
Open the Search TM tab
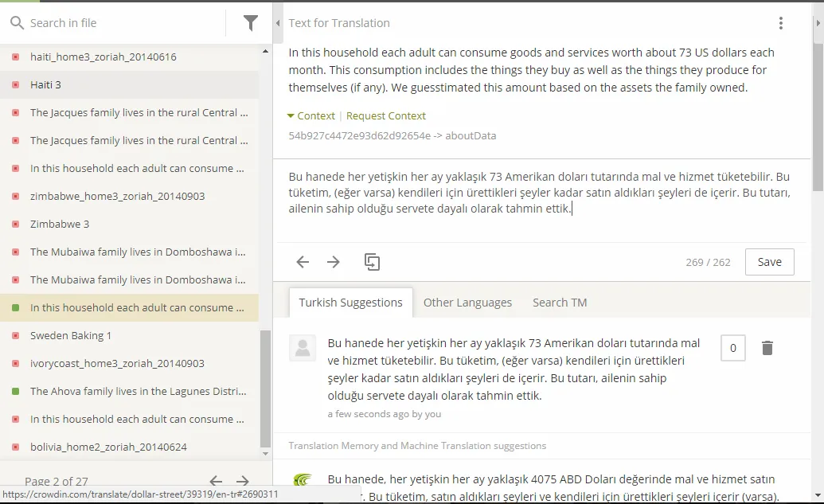(560, 303)
